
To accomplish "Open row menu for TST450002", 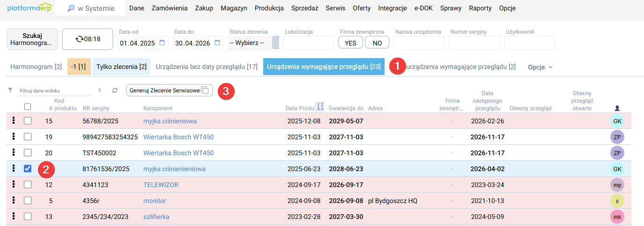I will coord(13,152).
